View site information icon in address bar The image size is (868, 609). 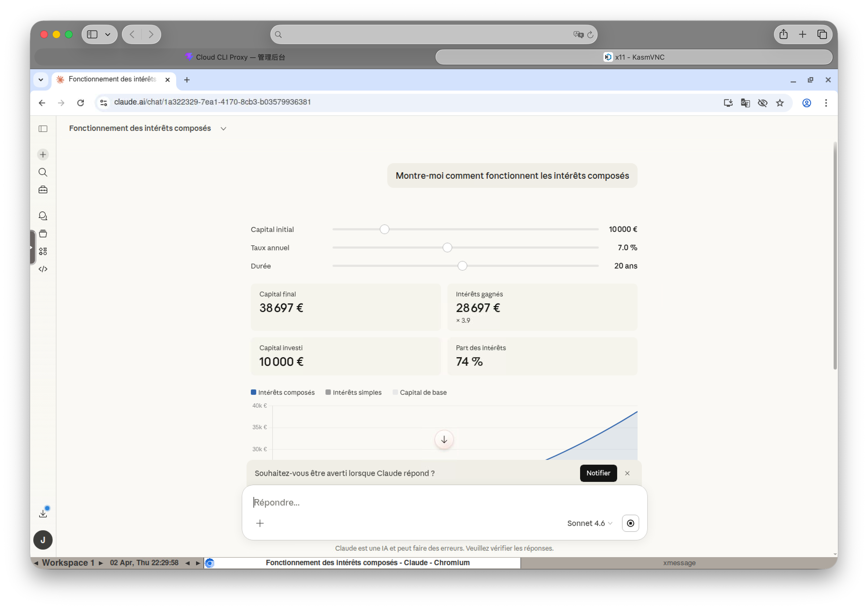(104, 103)
